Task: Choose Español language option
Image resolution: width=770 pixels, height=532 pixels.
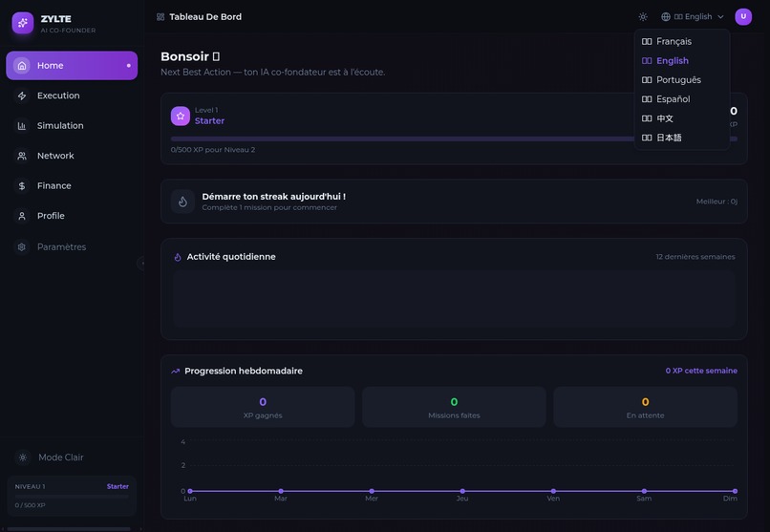Action: (x=681, y=99)
